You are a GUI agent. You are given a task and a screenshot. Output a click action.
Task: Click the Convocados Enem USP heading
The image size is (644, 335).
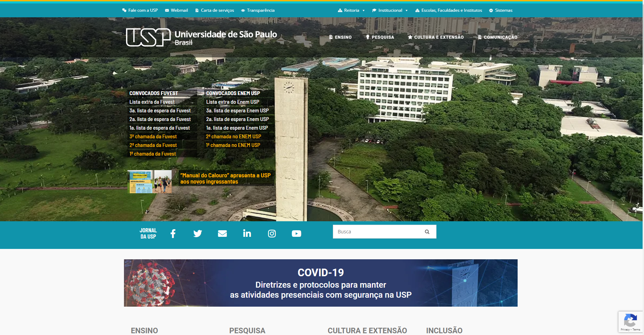tap(233, 93)
